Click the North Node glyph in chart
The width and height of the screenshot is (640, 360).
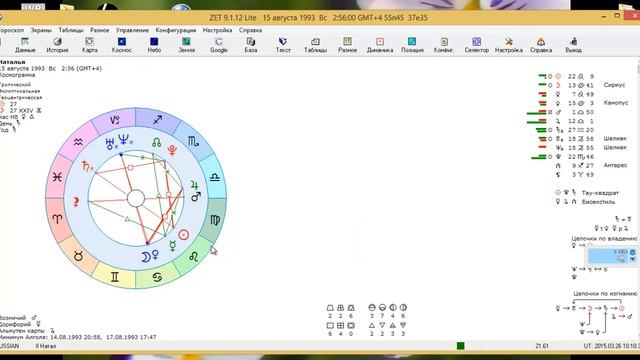pos(156,142)
